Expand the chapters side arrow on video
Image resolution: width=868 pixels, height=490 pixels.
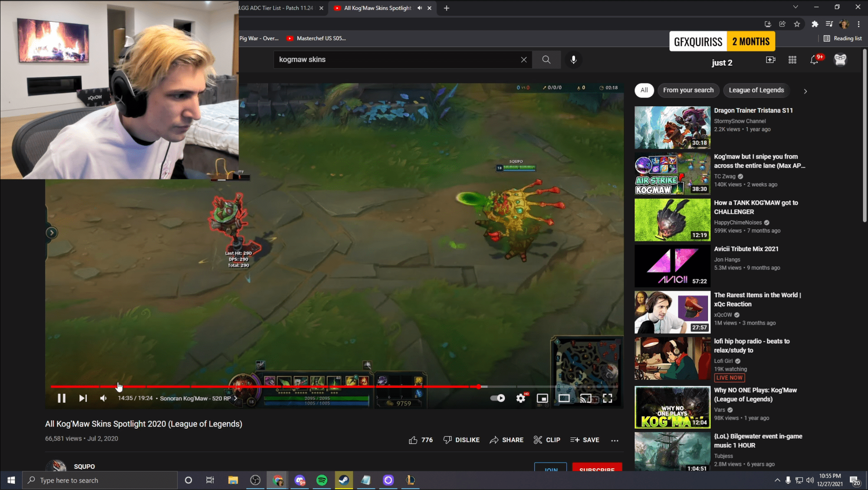click(x=51, y=232)
